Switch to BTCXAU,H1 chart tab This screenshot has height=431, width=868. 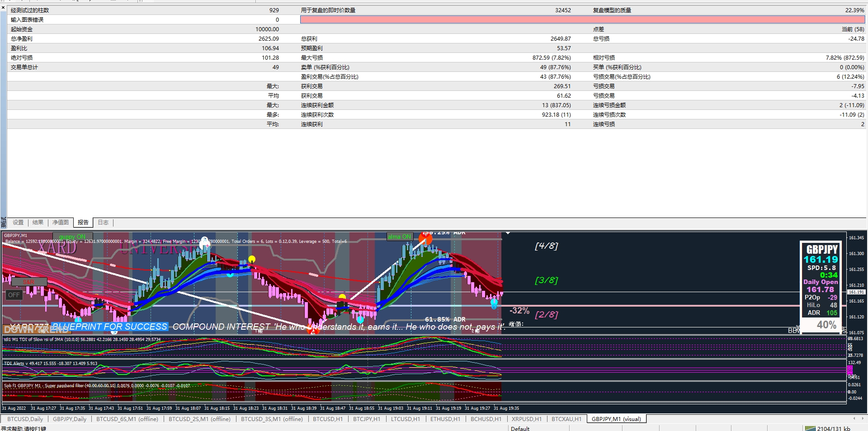point(566,419)
